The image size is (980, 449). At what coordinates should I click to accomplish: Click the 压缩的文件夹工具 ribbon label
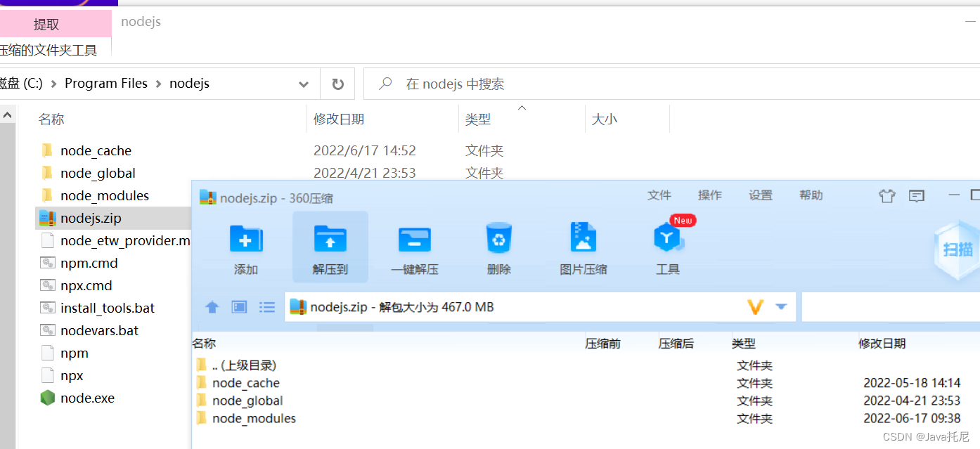point(48,50)
